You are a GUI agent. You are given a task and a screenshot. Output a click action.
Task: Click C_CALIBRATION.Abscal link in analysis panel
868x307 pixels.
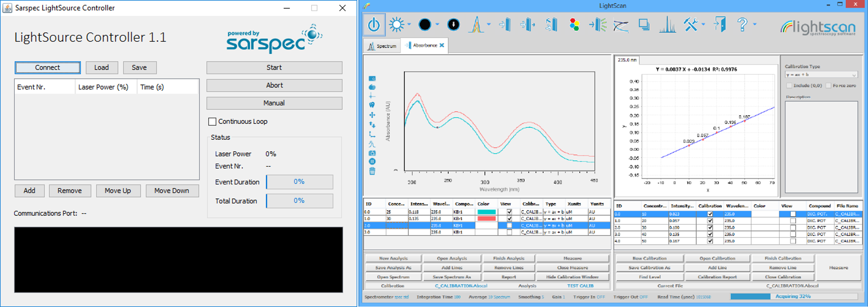(461, 286)
